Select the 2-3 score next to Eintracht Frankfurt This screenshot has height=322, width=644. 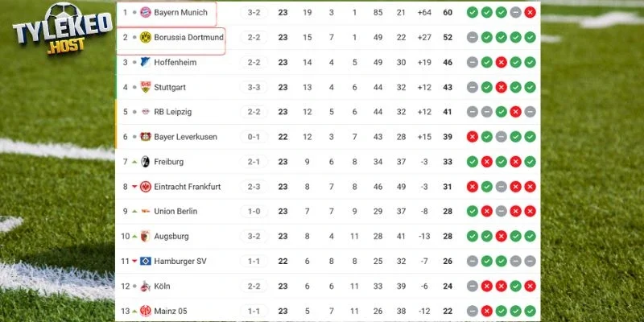(254, 187)
